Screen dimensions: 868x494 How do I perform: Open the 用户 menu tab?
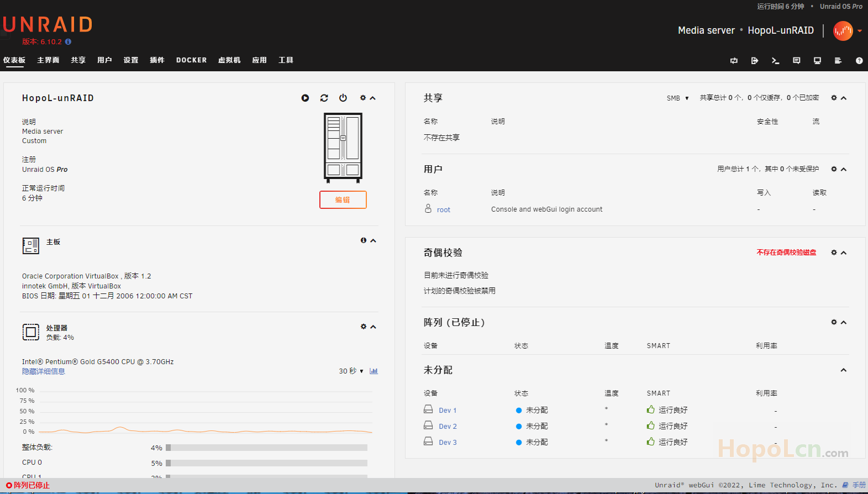(104, 60)
